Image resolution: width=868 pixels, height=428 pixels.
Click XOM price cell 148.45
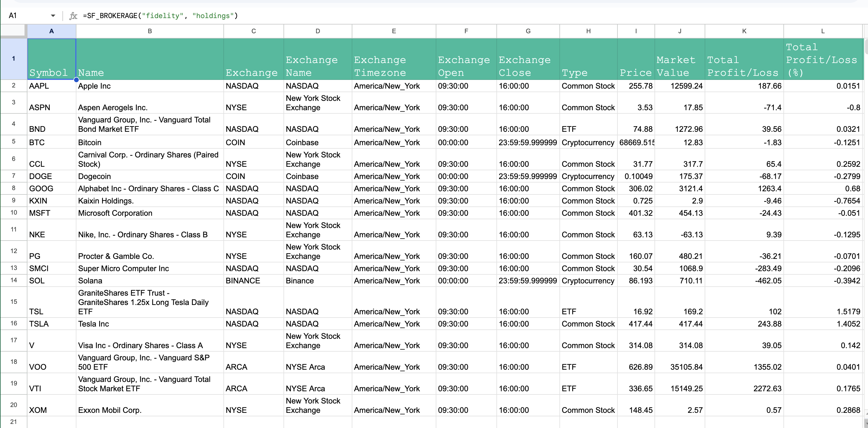coord(636,406)
